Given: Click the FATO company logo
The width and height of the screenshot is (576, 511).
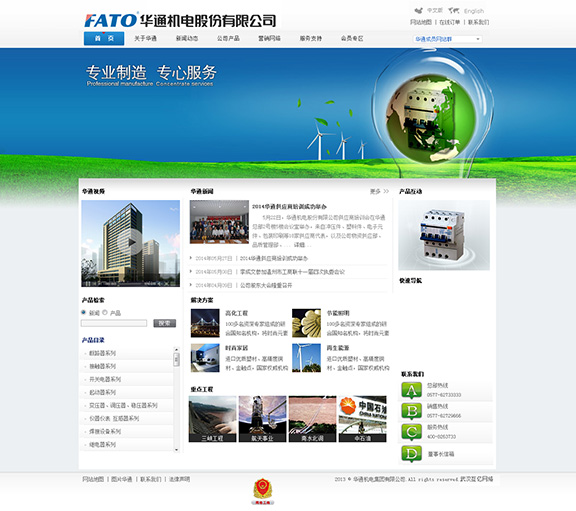Looking at the screenshot, I should pos(180,21).
